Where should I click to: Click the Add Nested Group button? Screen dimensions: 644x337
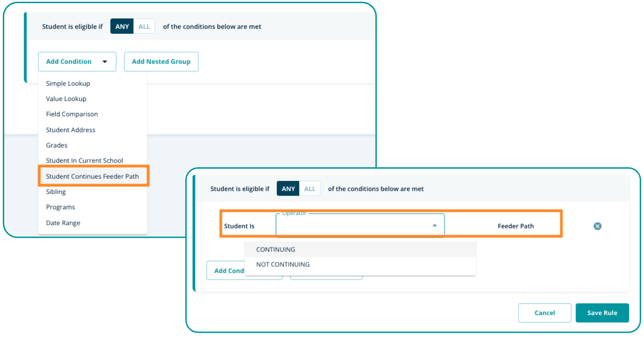point(161,62)
